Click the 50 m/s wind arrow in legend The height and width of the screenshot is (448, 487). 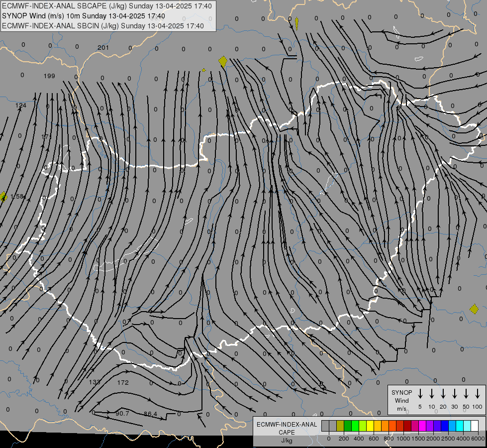click(x=466, y=394)
